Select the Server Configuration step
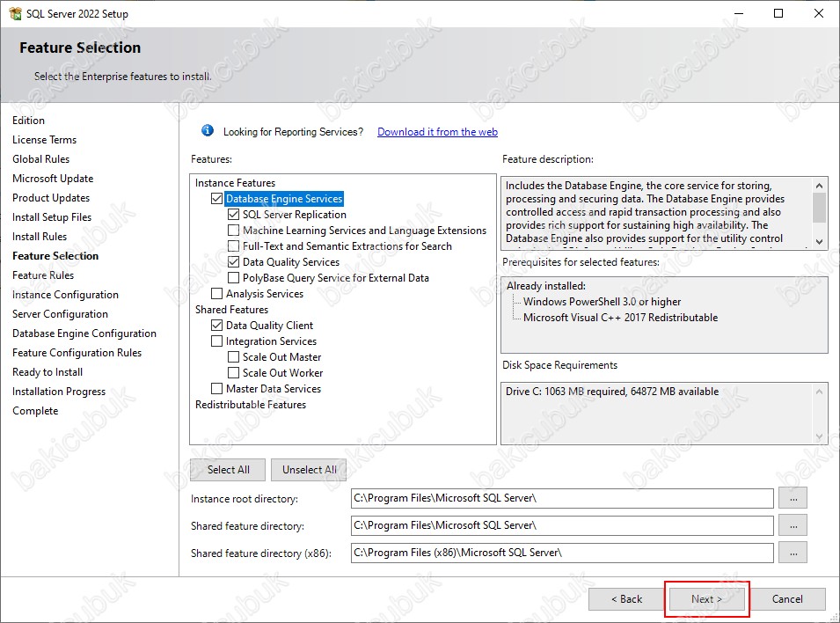Image resolution: width=840 pixels, height=623 pixels. [60, 314]
